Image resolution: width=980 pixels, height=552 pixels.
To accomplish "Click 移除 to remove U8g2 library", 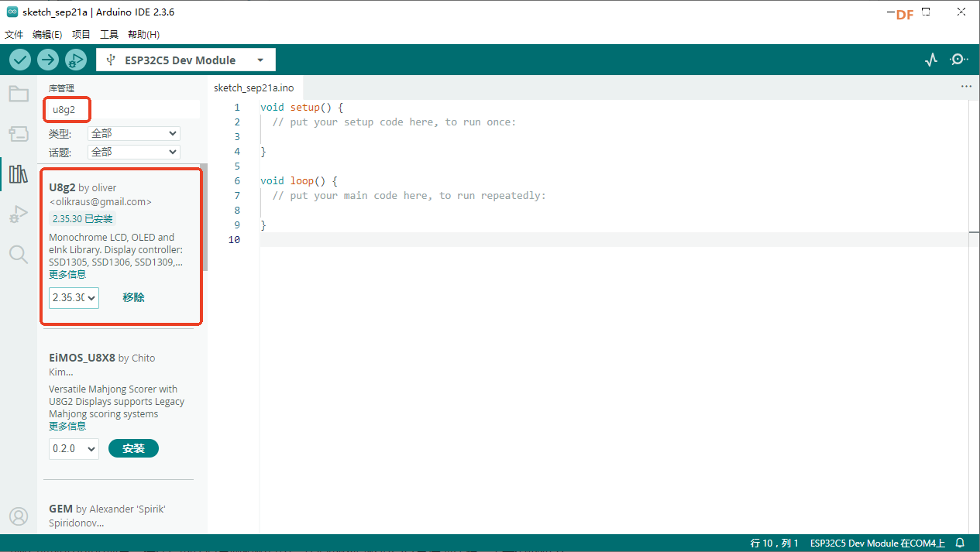I will pos(133,297).
